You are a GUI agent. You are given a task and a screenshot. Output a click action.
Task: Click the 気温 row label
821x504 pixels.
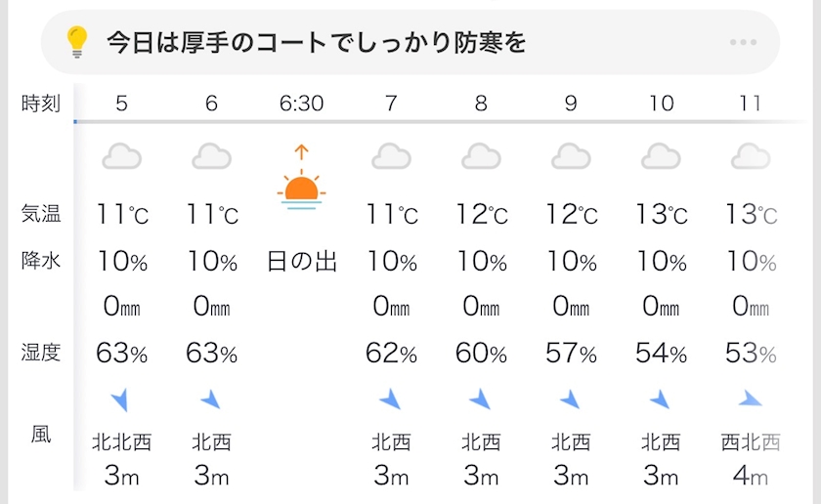pyautogui.click(x=41, y=214)
